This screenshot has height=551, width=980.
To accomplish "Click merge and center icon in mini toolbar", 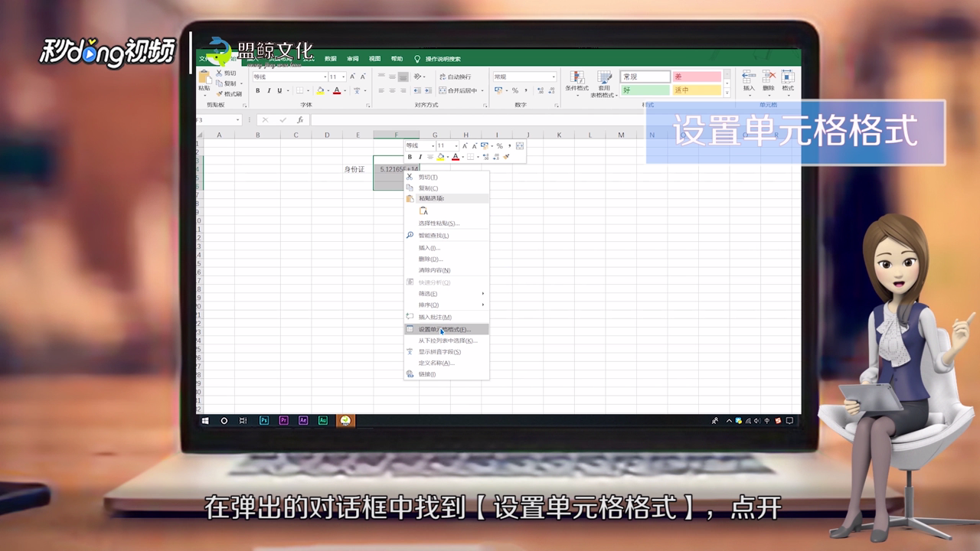I will click(520, 145).
